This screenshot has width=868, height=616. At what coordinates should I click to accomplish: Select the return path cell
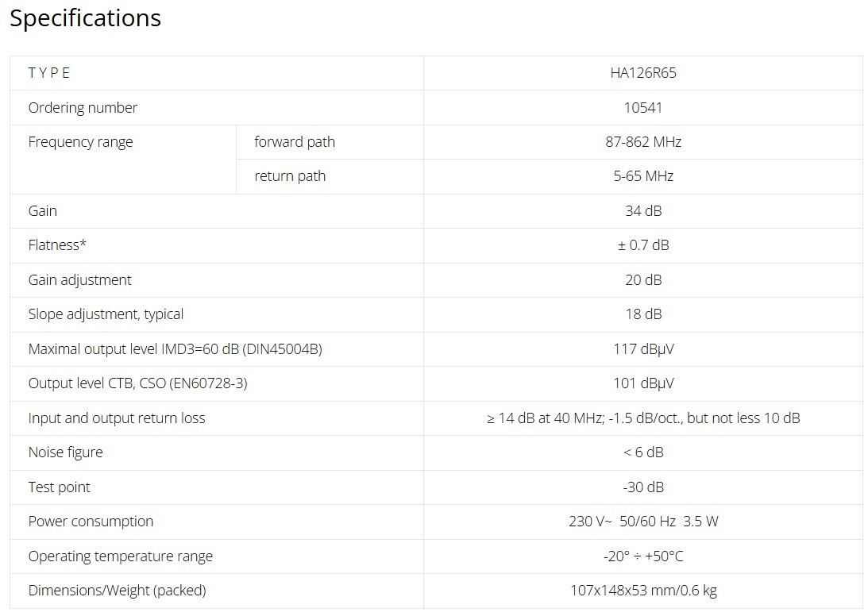(290, 176)
